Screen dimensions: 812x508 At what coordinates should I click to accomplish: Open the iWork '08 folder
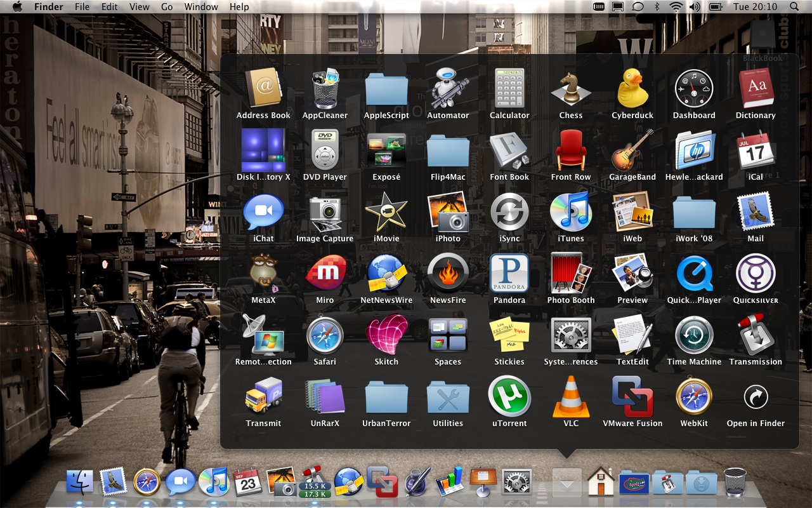[694, 212]
